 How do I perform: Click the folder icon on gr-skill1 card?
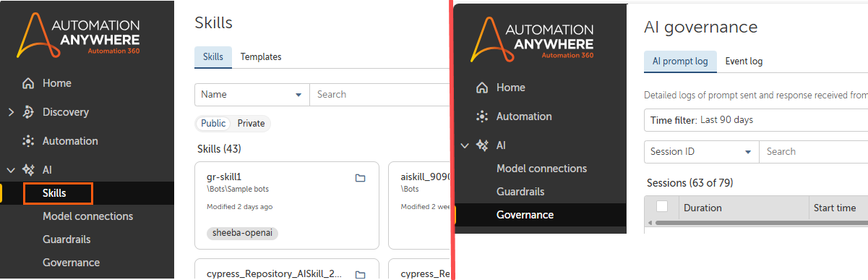361,178
